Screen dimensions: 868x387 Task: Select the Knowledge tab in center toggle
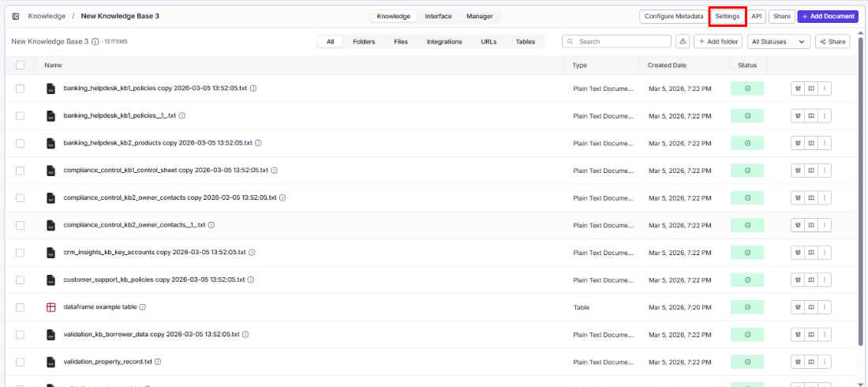point(394,16)
